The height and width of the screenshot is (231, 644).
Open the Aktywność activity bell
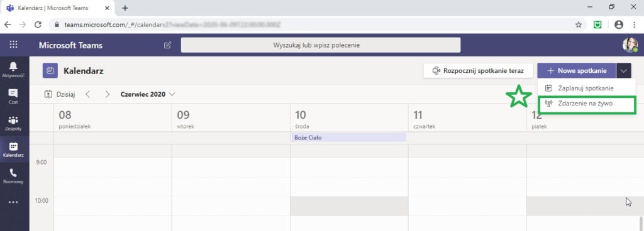pyautogui.click(x=14, y=69)
